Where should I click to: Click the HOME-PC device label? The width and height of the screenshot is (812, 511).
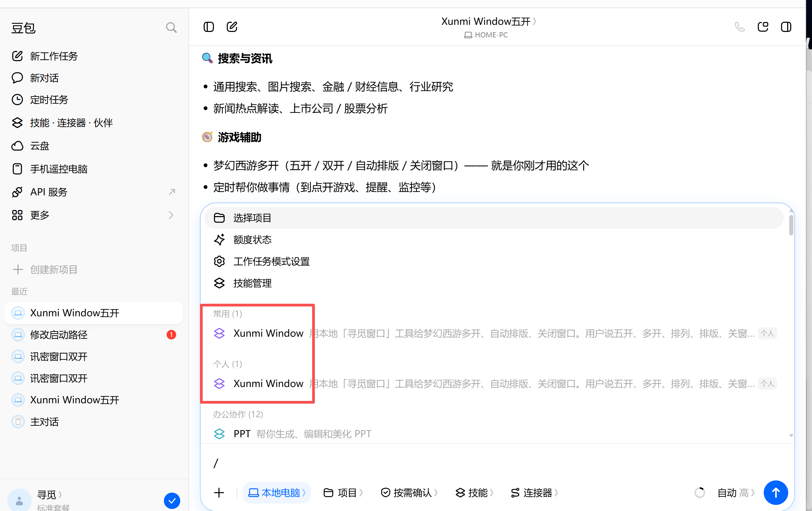(486, 35)
